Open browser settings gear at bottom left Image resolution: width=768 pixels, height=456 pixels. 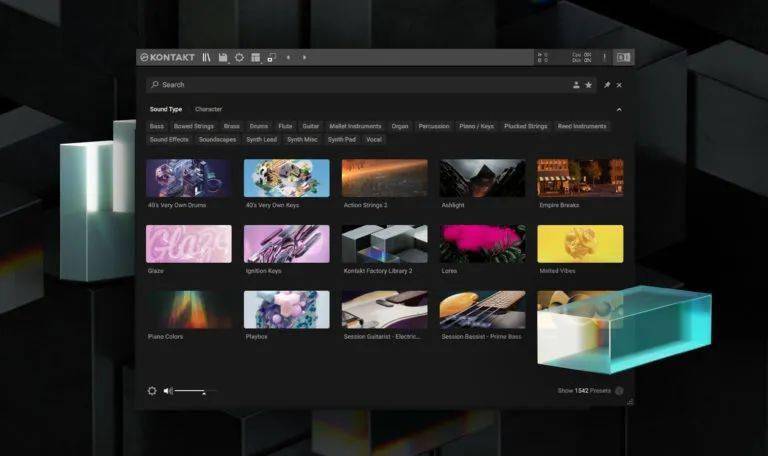click(152, 391)
